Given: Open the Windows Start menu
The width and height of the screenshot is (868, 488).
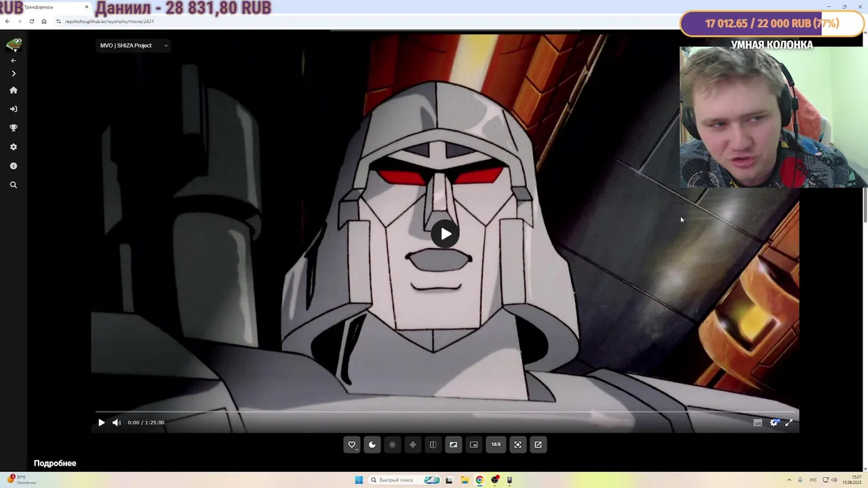Looking at the screenshot, I should (359, 480).
